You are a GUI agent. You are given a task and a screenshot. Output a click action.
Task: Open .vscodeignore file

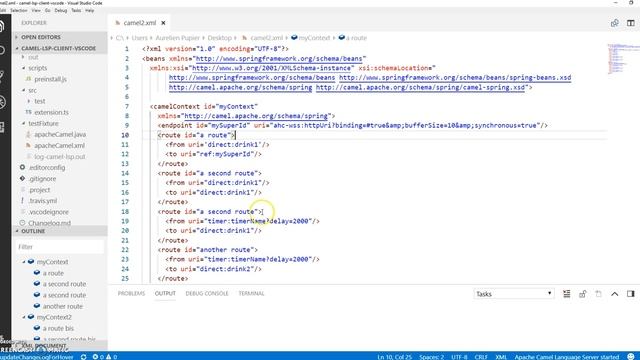pyautogui.click(x=49, y=212)
